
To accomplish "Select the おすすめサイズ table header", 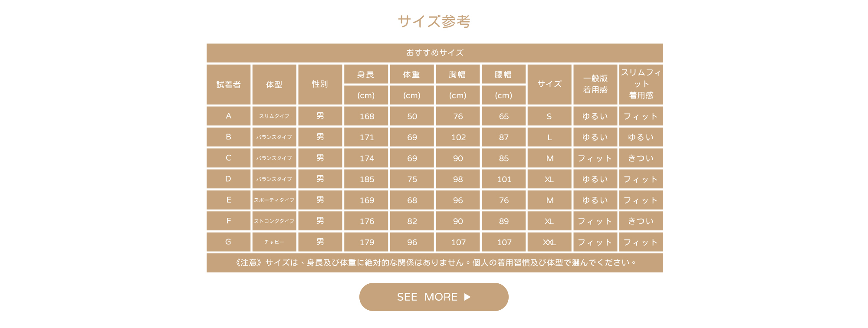I will pyautogui.click(x=434, y=53).
